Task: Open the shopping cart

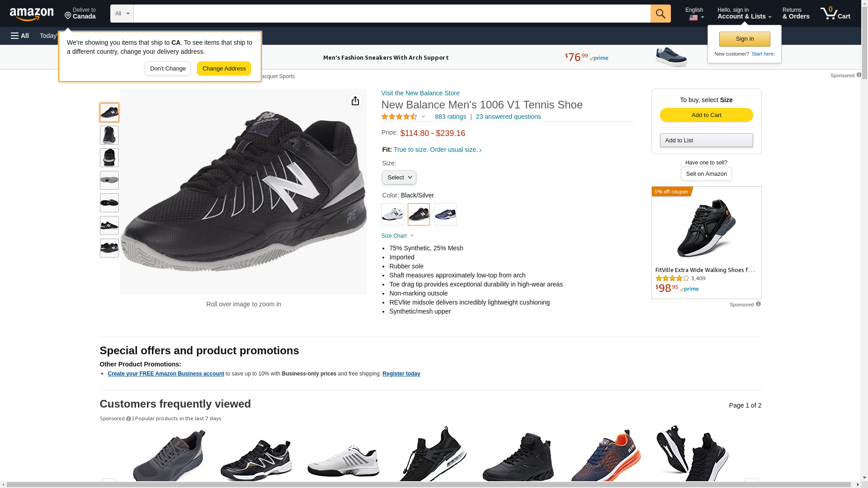Action: (835, 14)
